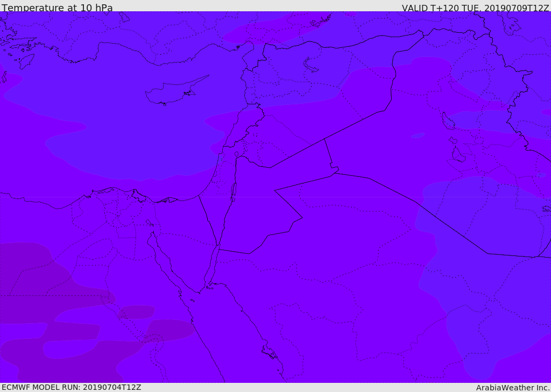Click the 'VALID T+120 TUE. 20190709T12Z' label
The width and height of the screenshot is (551, 392).
click(x=476, y=8)
